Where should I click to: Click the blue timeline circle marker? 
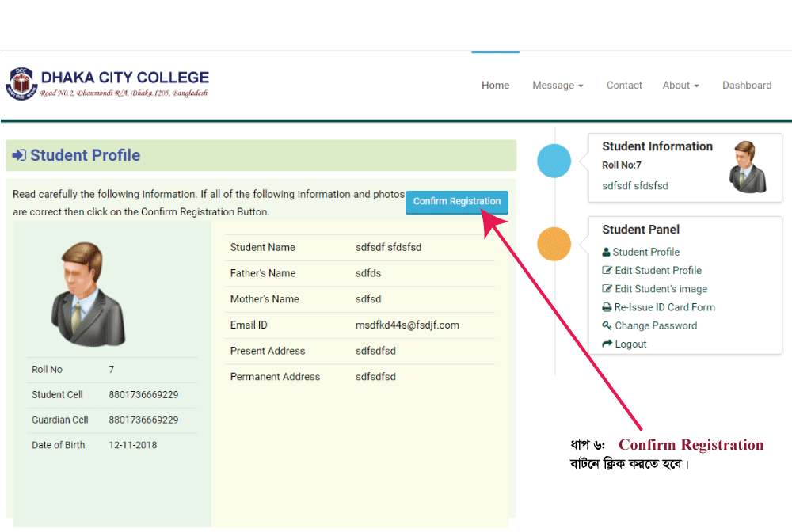click(554, 161)
